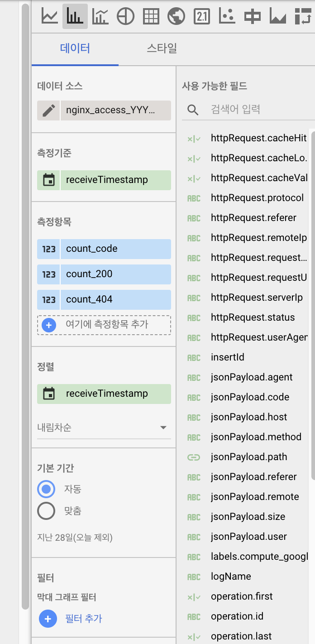Select the 자동 date range radio button
Screen dimensions: 315x644
tap(46, 489)
